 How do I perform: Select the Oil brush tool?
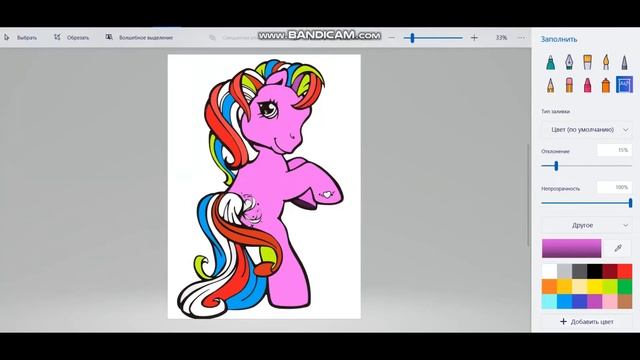(x=587, y=62)
